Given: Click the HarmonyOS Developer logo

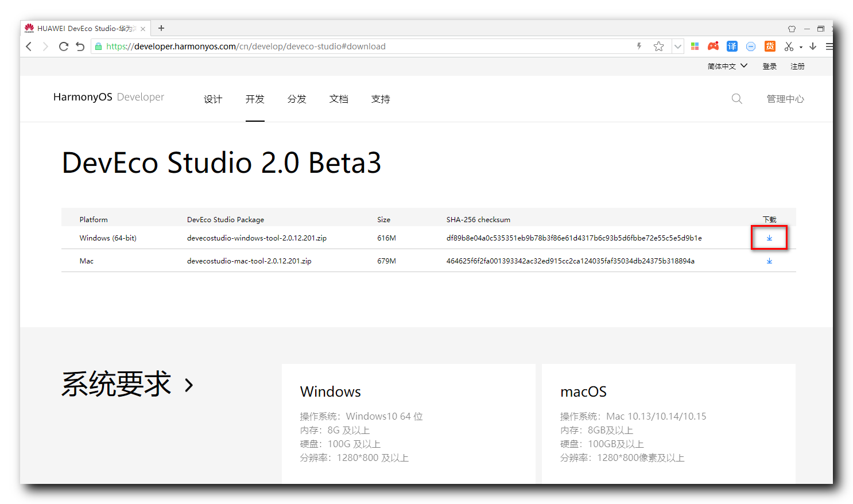Looking at the screenshot, I should coord(108,97).
